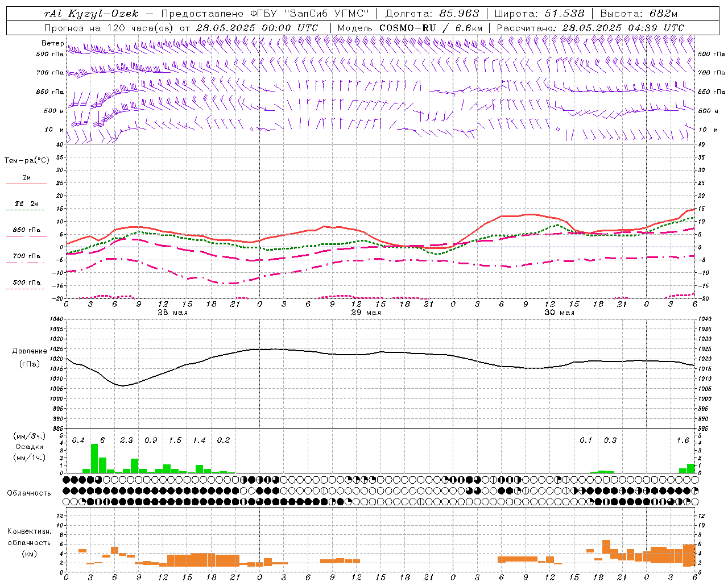Click the 'Долгота: 85.963' header field

point(432,14)
